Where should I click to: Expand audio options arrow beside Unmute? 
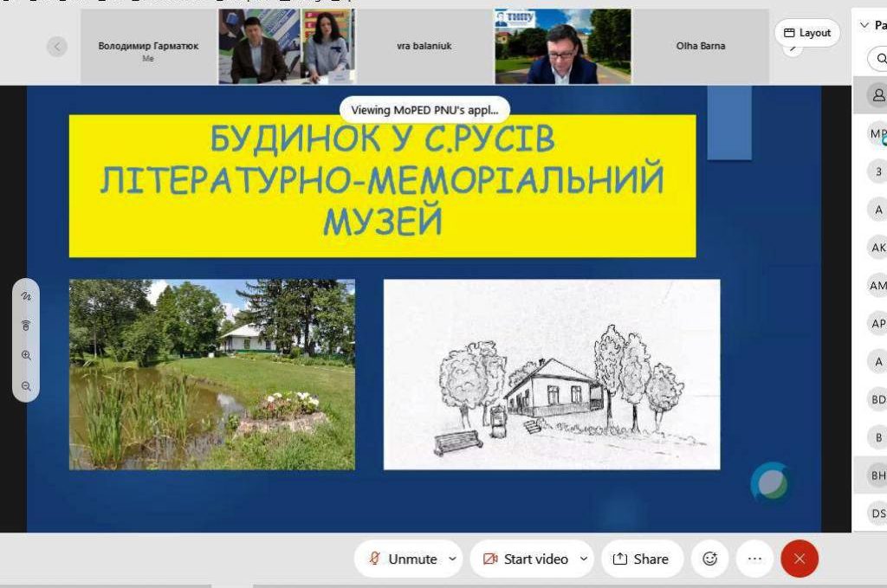452,559
